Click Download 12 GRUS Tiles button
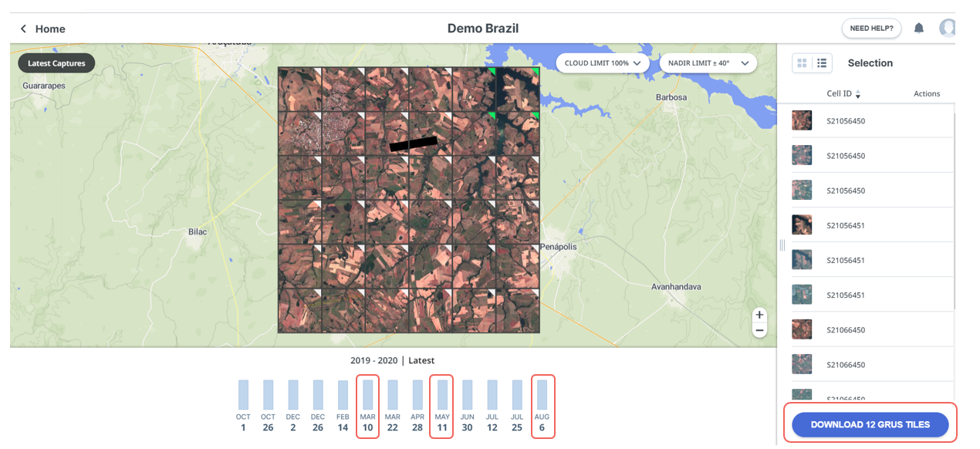The width and height of the screenshot is (980, 449). [x=870, y=424]
